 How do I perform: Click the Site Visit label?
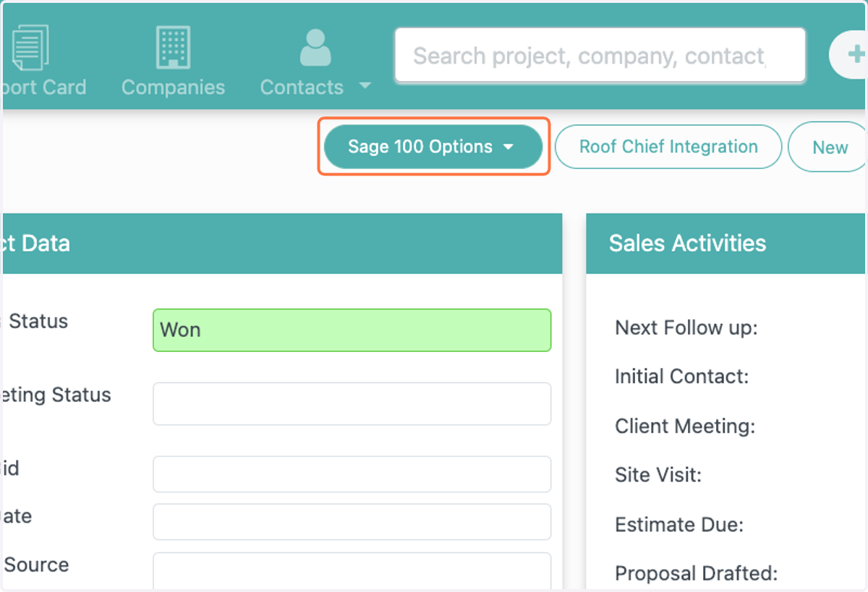[658, 476]
